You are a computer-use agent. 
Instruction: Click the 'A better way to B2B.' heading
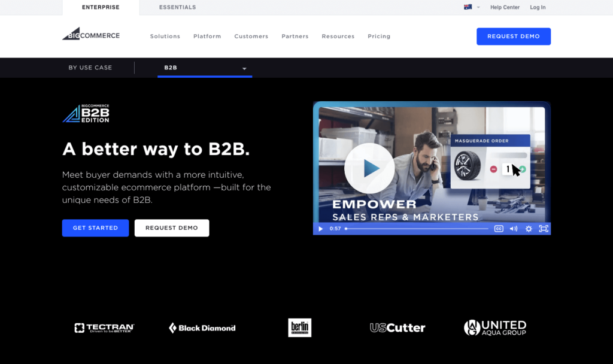coord(156,149)
